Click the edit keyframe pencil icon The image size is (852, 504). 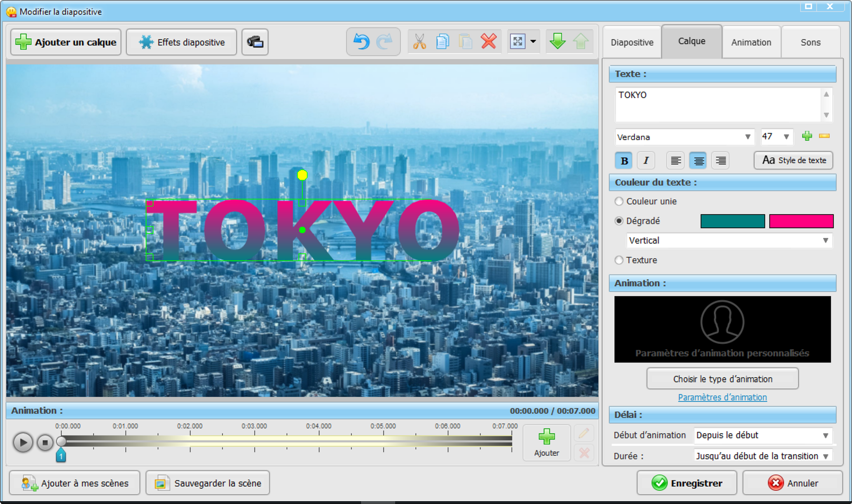coord(584,434)
